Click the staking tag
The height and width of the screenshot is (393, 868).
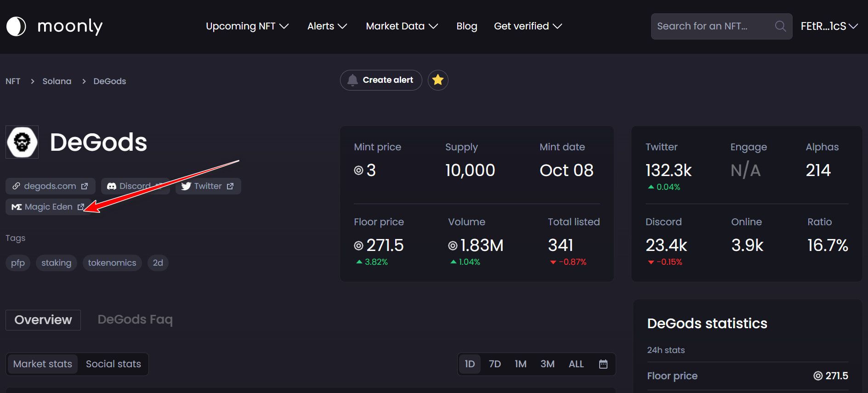pyautogui.click(x=57, y=263)
